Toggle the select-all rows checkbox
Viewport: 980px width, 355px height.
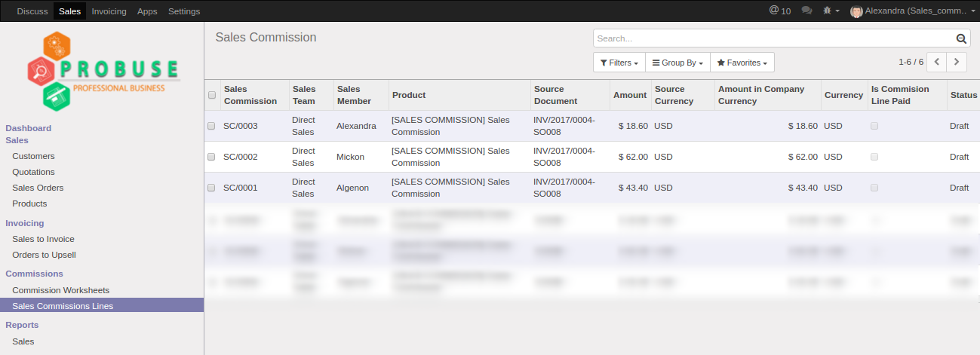[212, 95]
